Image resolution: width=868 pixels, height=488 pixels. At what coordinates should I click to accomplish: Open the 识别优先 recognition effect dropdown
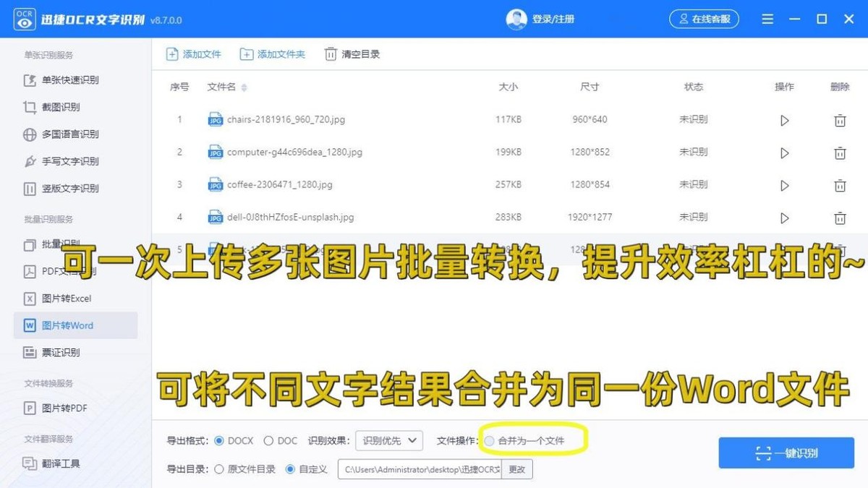[x=388, y=440]
